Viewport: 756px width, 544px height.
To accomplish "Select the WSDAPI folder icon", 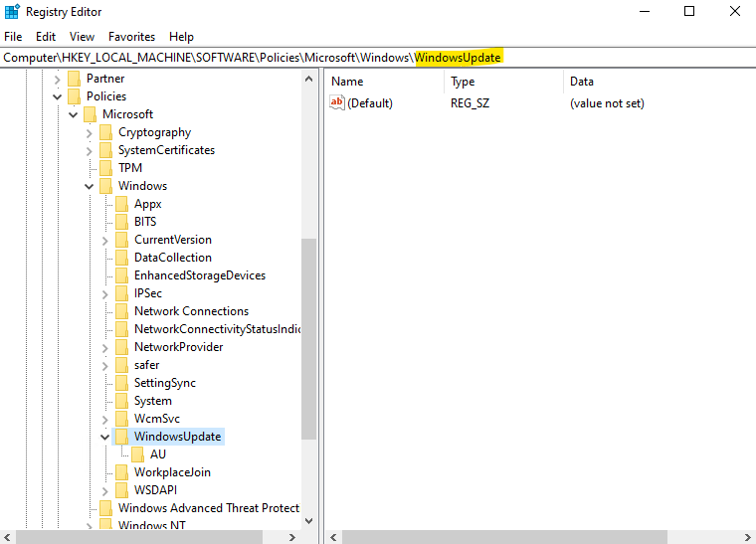I will [x=121, y=490].
